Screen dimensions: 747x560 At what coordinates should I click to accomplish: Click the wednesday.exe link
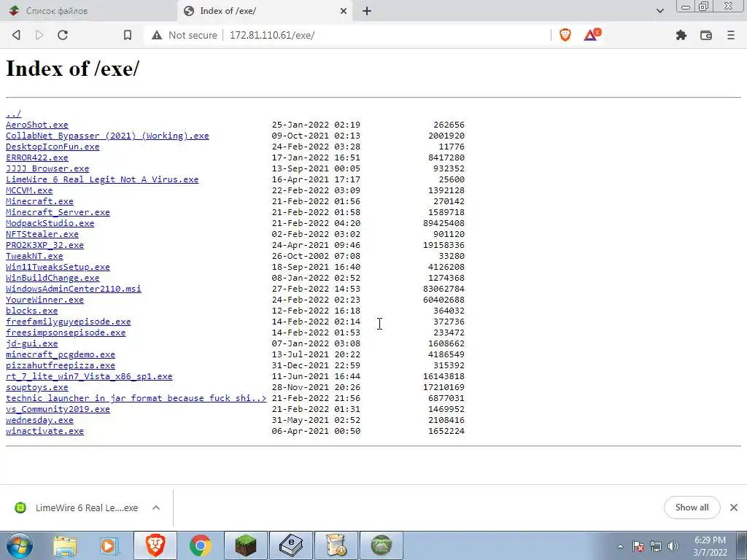(39, 420)
